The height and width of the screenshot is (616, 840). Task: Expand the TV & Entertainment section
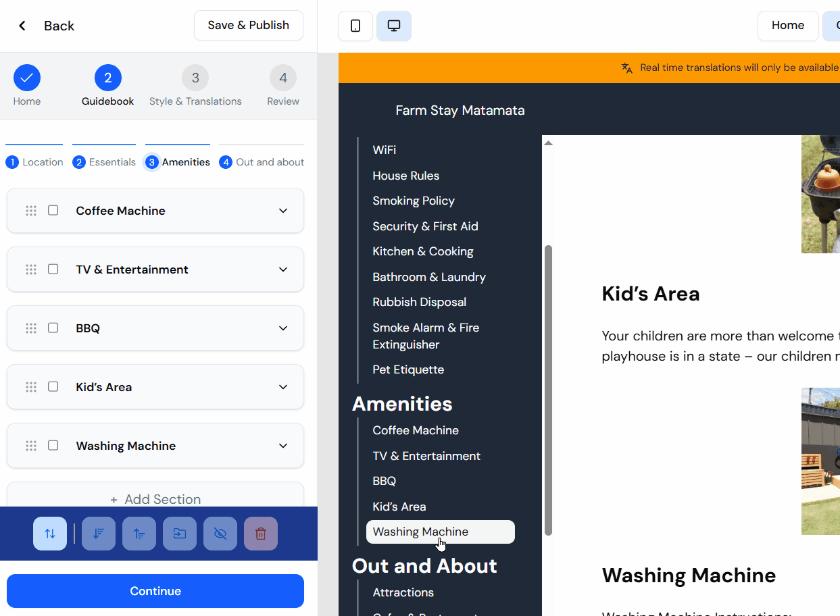point(283,269)
